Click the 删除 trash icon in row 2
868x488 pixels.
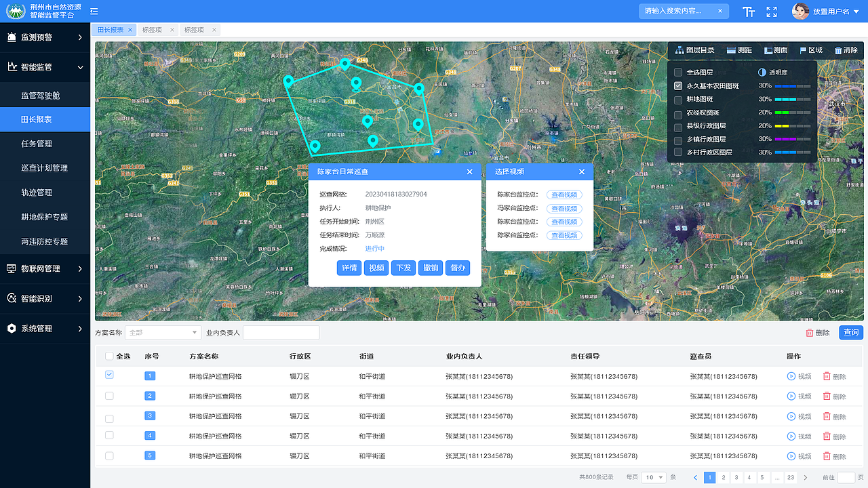click(827, 396)
